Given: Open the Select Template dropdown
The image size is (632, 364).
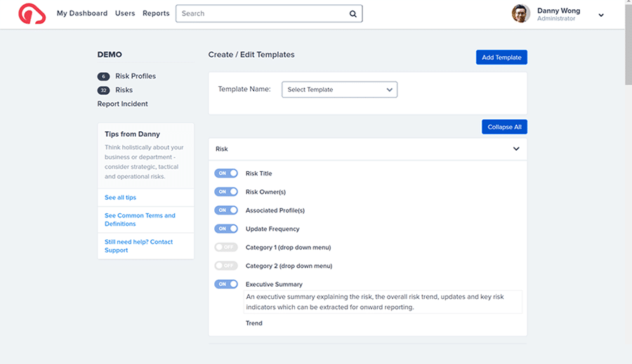Looking at the screenshot, I should pyautogui.click(x=339, y=89).
